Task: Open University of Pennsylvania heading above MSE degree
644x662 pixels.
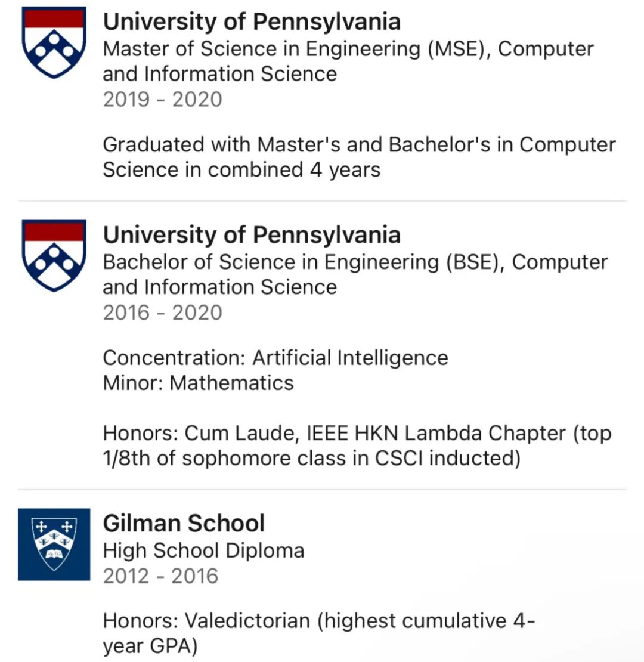Action: click(252, 21)
